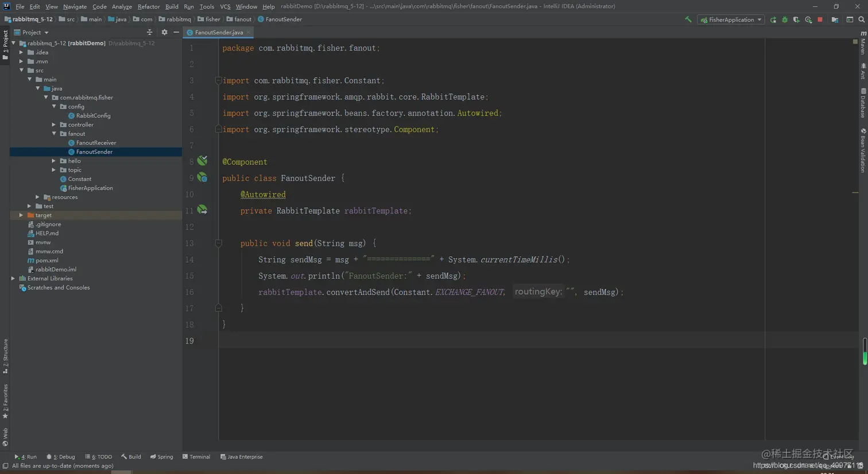This screenshot has width=868, height=474.
Task: Open the Refactor menu
Action: point(149,6)
